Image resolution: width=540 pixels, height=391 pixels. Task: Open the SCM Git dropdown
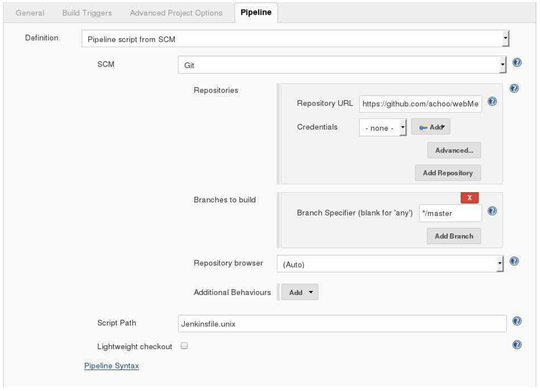pyautogui.click(x=342, y=65)
